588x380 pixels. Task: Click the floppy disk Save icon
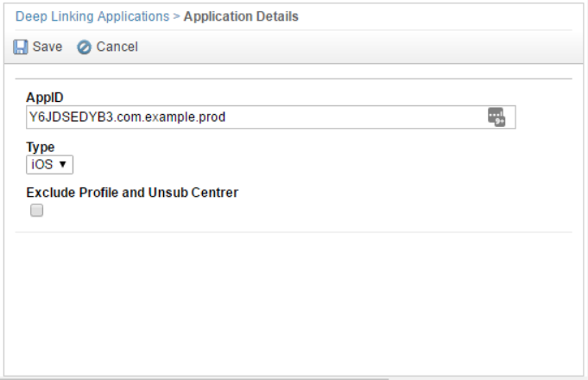click(20, 47)
